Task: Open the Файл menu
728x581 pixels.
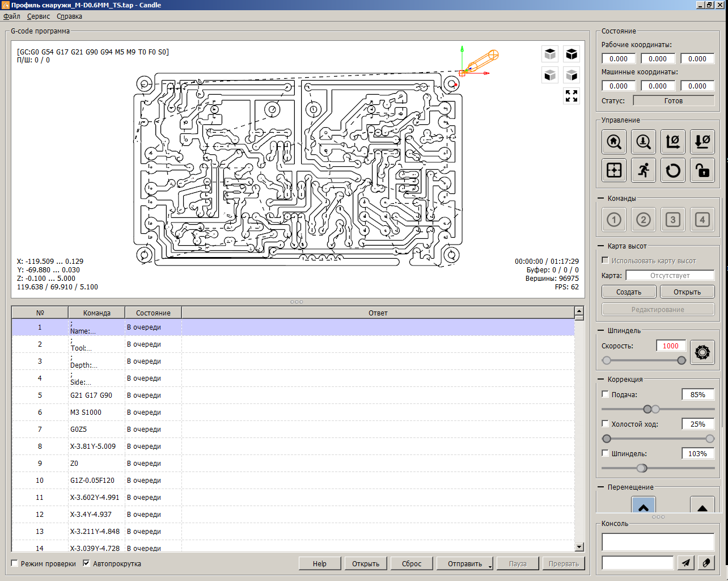Action: (x=12, y=16)
